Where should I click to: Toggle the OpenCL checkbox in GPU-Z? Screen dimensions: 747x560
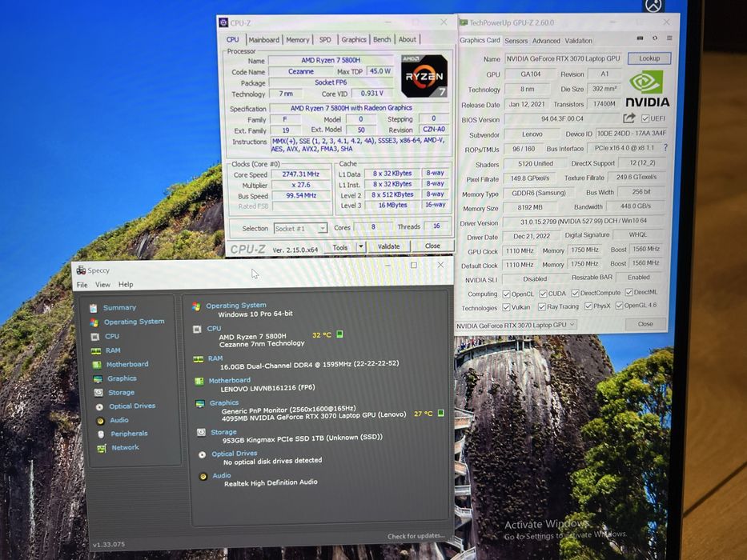pyautogui.click(x=507, y=294)
